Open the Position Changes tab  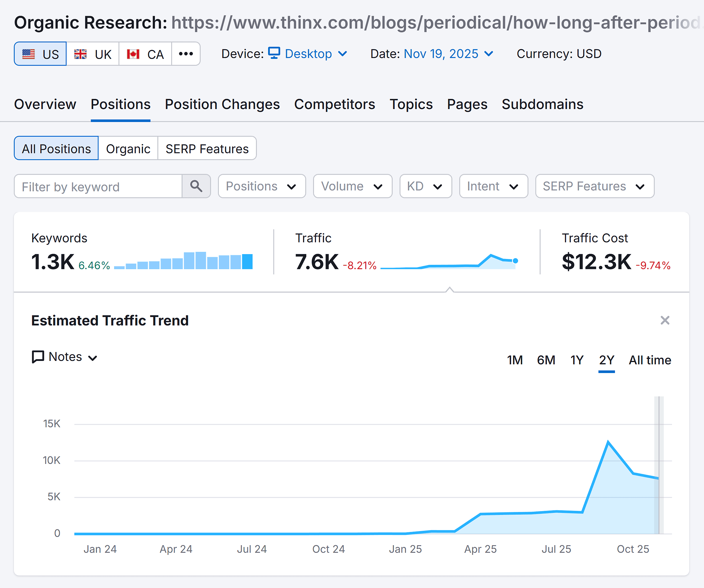coord(222,104)
